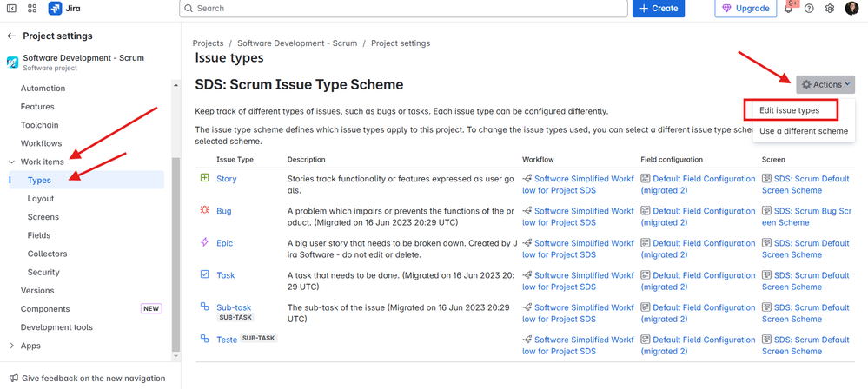Click the workflow icon in Teste row
The height and width of the screenshot is (389, 868).
527,340
